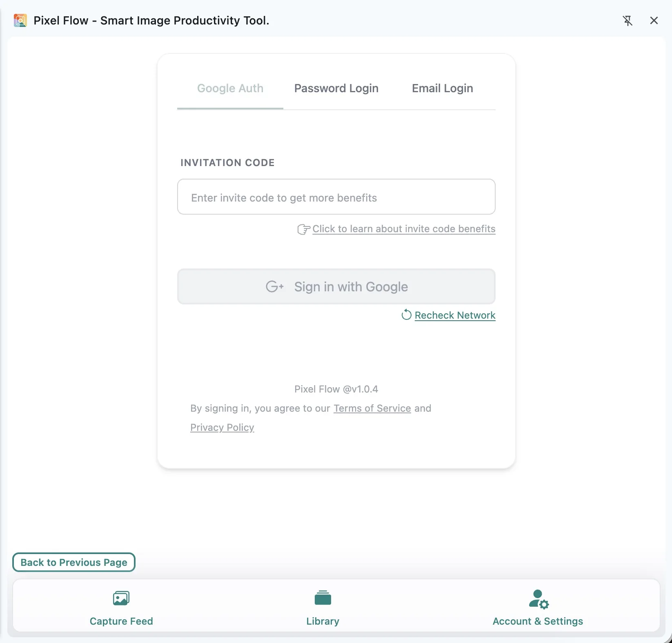This screenshot has height=643, width=672.
Task: Click the Recheck Network link
Action: click(x=455, y=315)
